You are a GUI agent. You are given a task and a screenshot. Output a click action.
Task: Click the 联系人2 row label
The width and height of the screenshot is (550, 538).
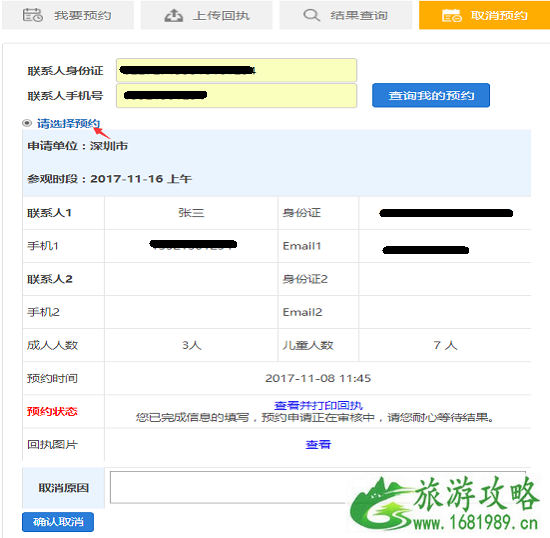tap(50, 279)
